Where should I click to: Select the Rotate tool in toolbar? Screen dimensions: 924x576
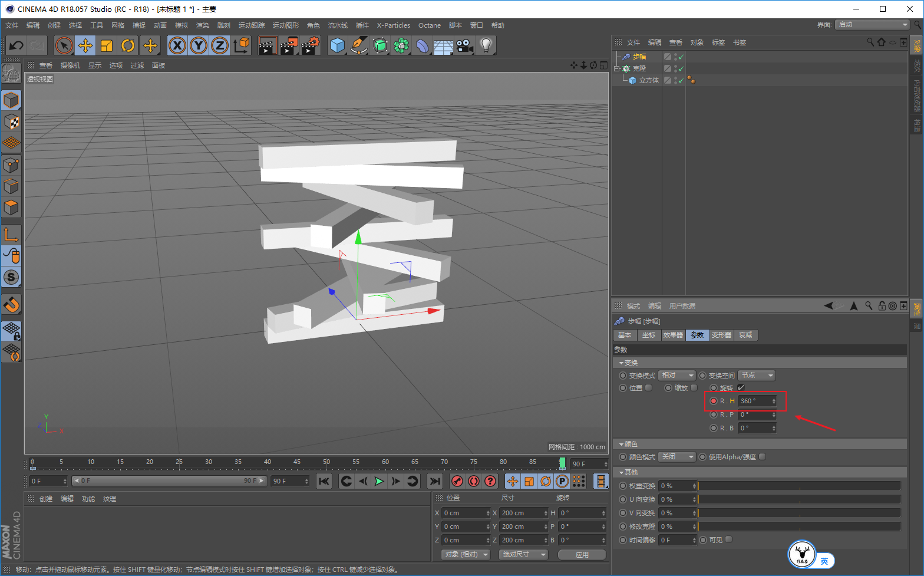(x=128, y=45)
